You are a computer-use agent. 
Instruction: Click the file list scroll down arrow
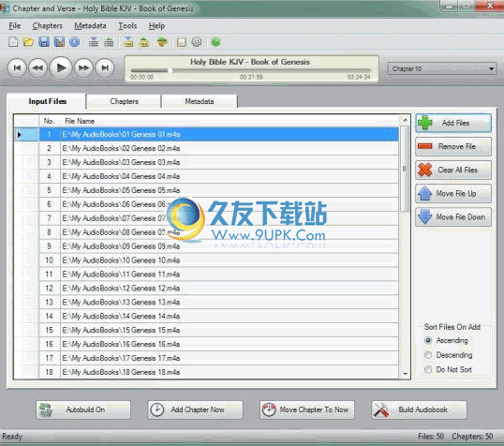[x=405, y=374]
